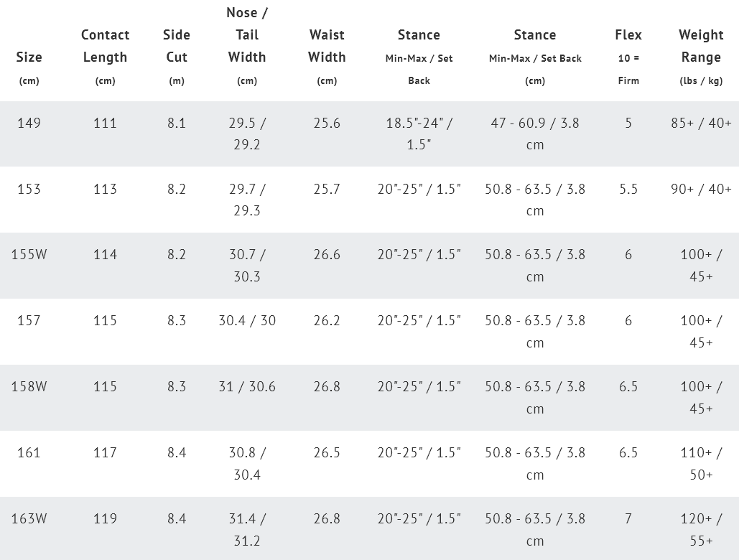Click the Contact Length column header
Screen dimensions: 739x560
click(105, 46)
